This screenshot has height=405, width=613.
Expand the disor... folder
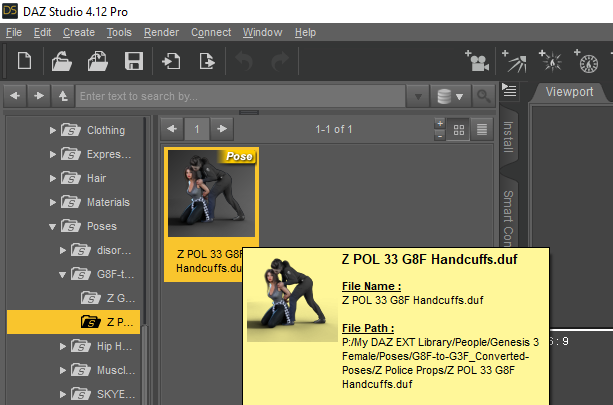click(x=63, y=250)
